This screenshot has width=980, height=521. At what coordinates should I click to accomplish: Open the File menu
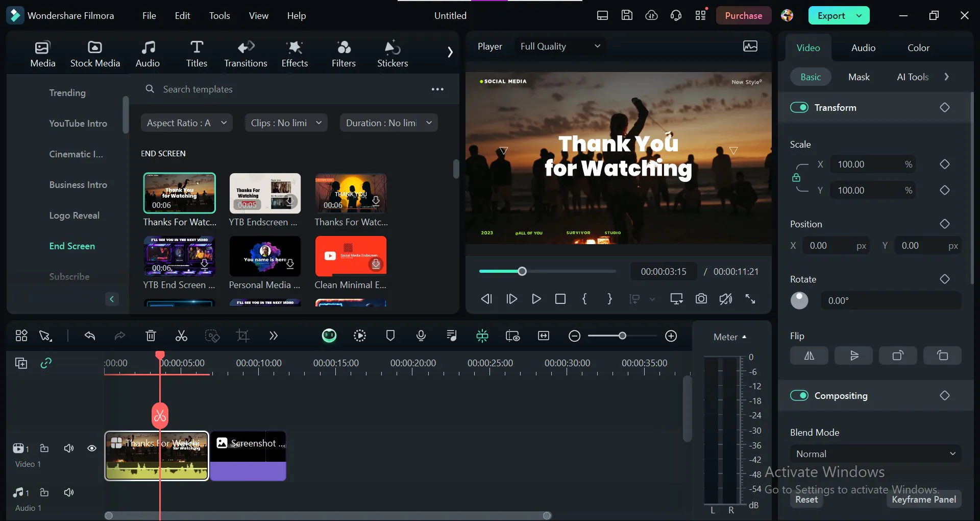point(149,16)
